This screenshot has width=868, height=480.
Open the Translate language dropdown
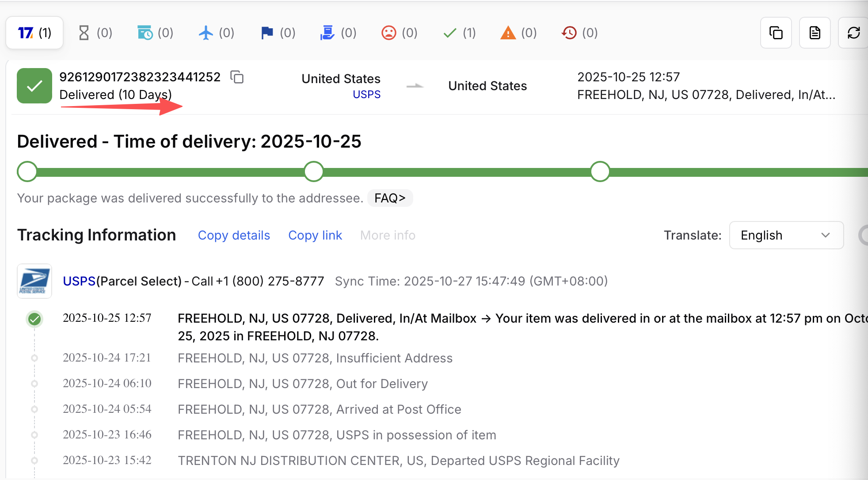[786, 235]
